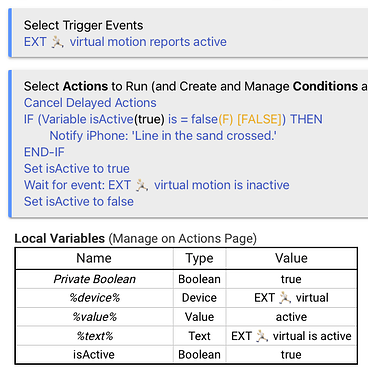The image size is (368, 375).
Task: Select '%device%' variable name cell
Action: tap(94, 298)
